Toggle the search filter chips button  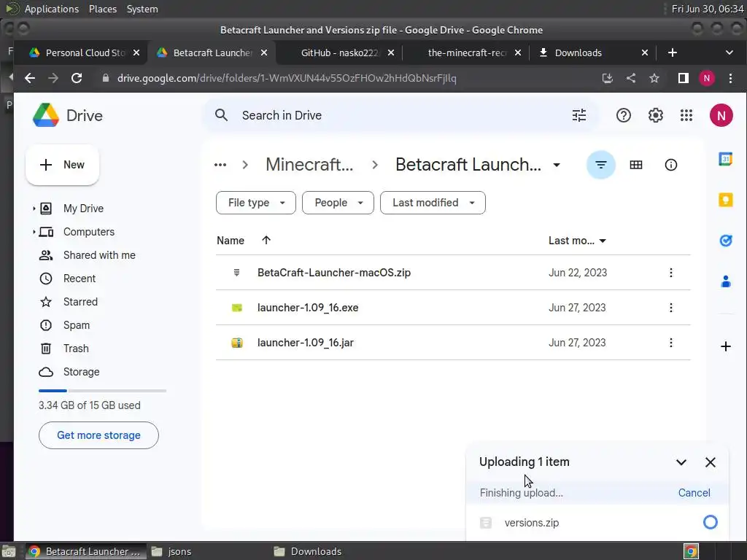click(x=601, y=165)
